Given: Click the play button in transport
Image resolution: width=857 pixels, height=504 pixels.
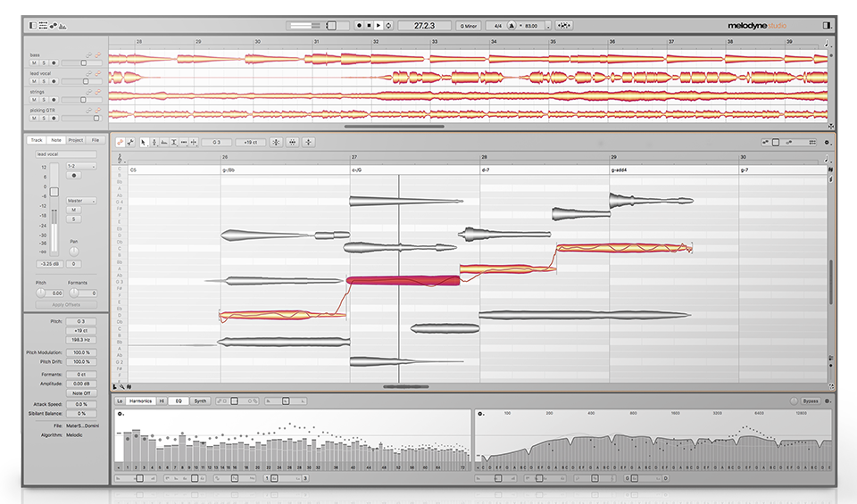Looking at the screenshot, I should pyautogui.click(x=378, y=26).
